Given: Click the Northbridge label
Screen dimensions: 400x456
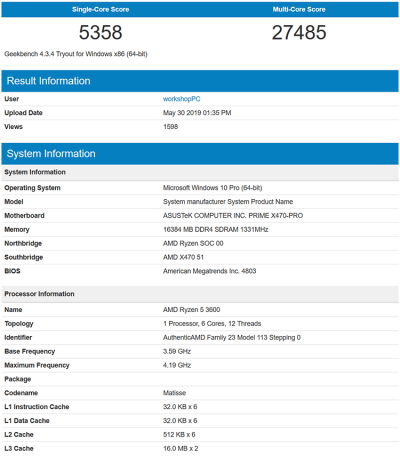Looking at the screenshot, I should tap(23, 243).
